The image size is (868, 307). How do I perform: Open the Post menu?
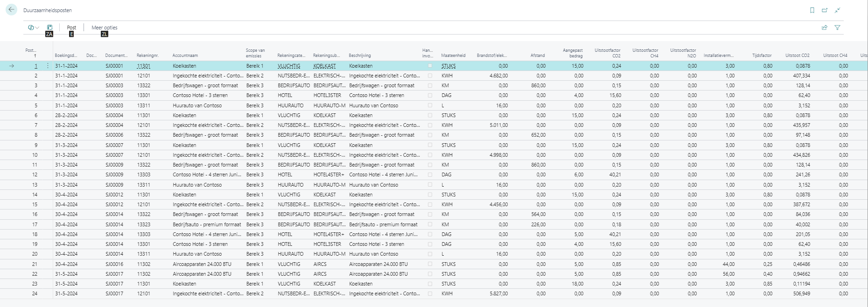[x=71, y=28]
